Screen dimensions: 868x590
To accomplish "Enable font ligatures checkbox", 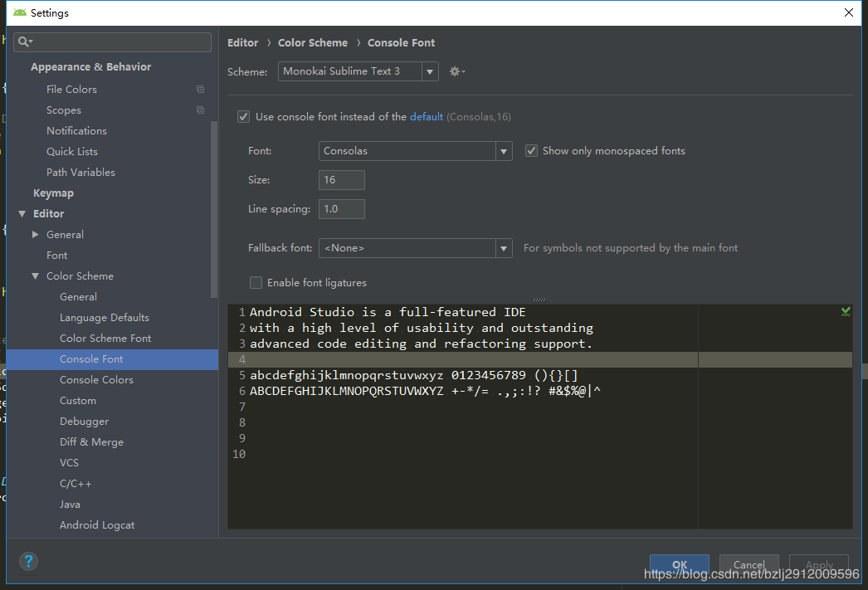I will point(256,283).
